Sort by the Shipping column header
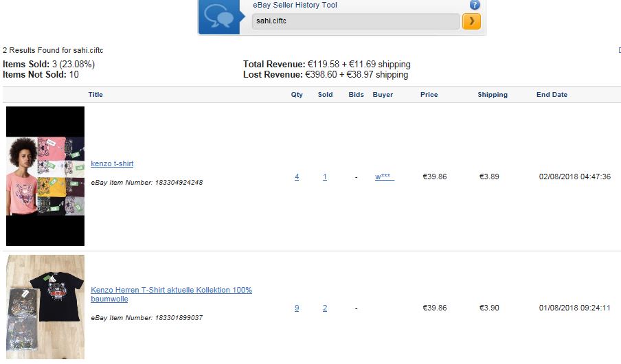Screen dimensions: 621x364 493,95
